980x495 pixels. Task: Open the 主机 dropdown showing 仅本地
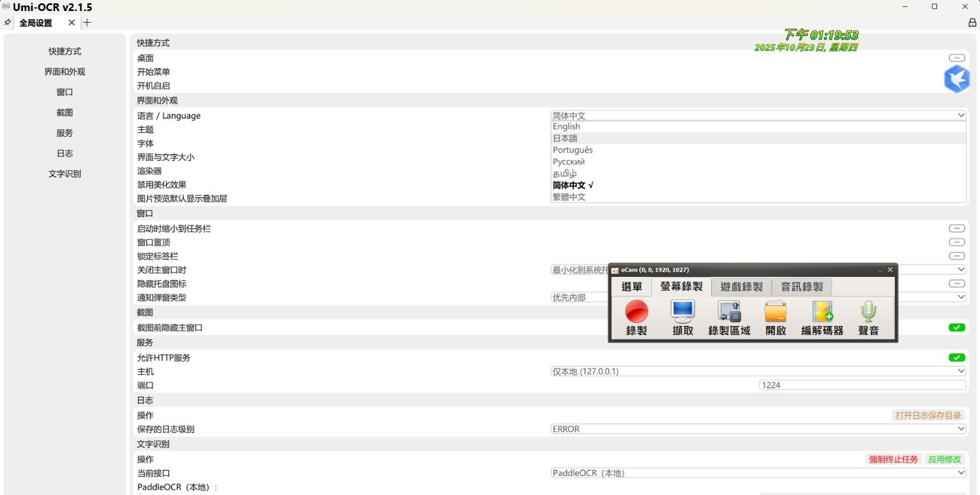point(758,371)
